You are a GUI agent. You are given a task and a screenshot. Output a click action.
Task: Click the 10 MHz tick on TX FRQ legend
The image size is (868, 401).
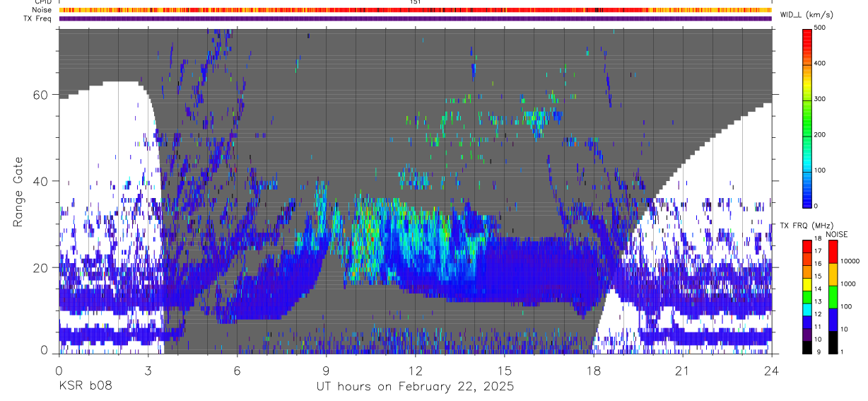pos(818,339)
